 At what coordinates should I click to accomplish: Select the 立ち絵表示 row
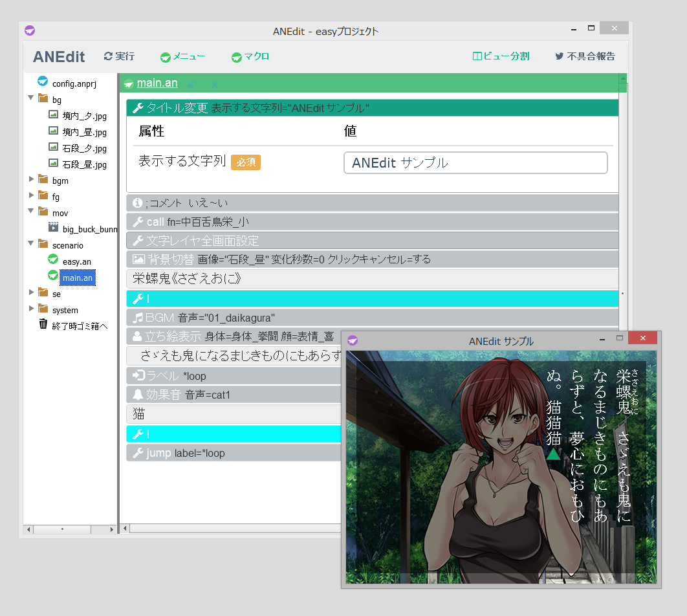coord(234,336)
